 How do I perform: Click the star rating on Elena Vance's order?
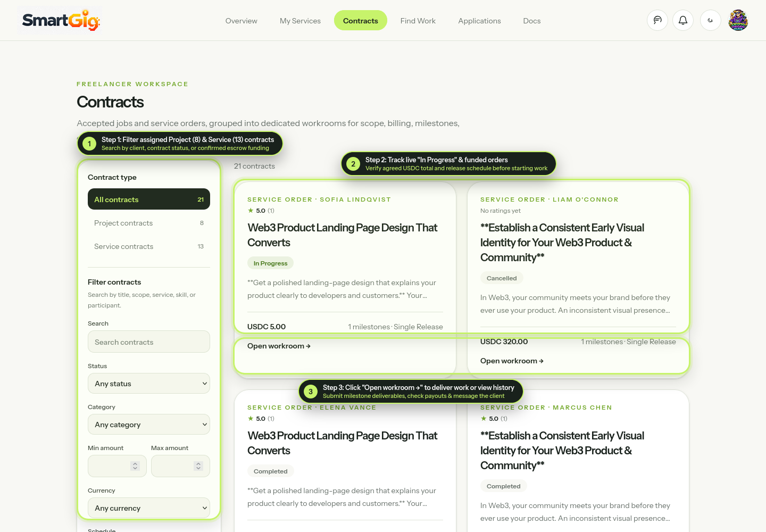click(261, 419)
